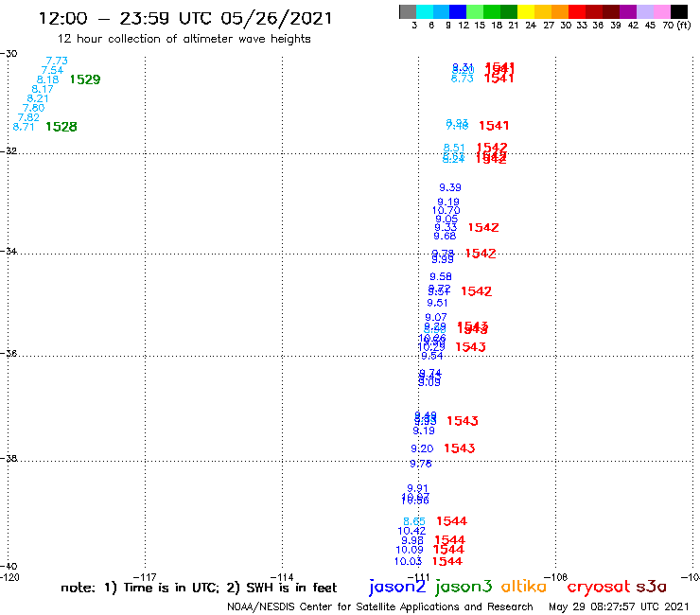Click the jason3 satellite legend label

coord(464,587)
